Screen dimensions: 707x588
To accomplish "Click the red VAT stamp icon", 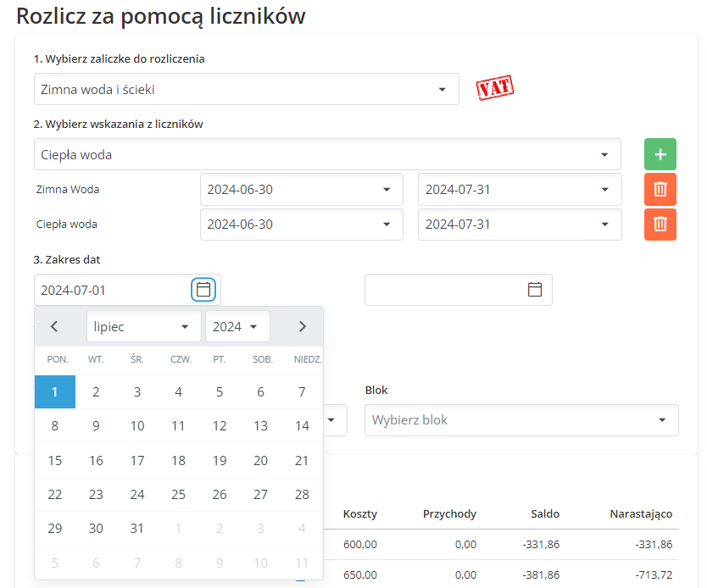I will point(495,88).
